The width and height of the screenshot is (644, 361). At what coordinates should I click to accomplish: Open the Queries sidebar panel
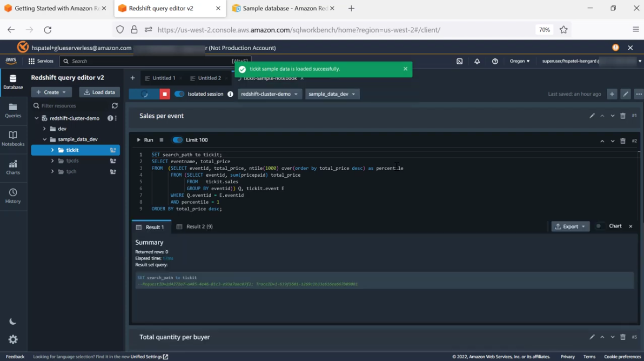pos(13,110)
